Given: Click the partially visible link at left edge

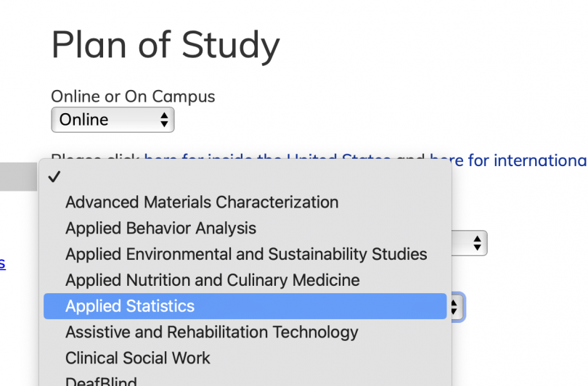Looking at the screenshot, I should pos(2,263).
